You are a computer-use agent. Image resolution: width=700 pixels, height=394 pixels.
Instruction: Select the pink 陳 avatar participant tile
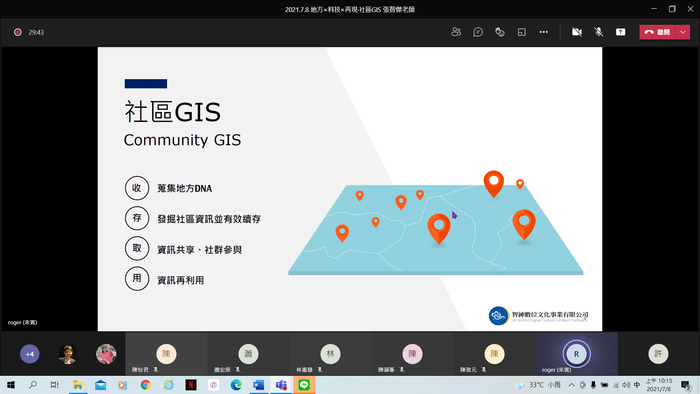(x=412, y=354)
